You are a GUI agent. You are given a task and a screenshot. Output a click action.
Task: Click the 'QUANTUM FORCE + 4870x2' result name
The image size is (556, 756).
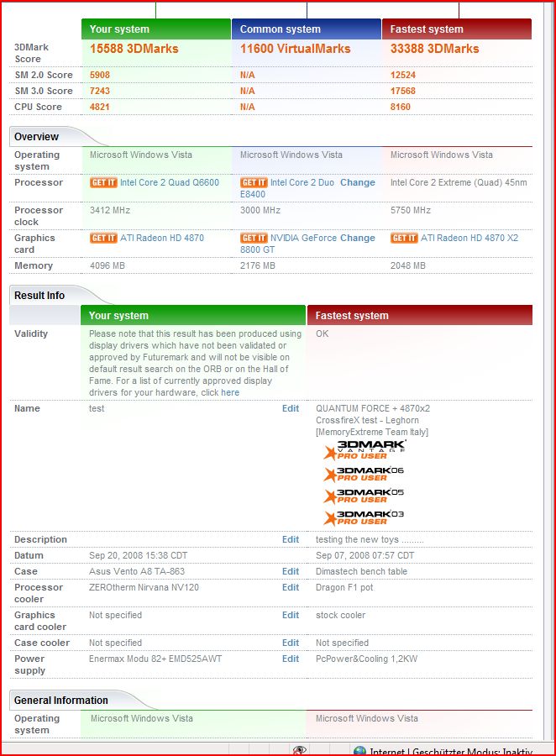pos(373,408)
